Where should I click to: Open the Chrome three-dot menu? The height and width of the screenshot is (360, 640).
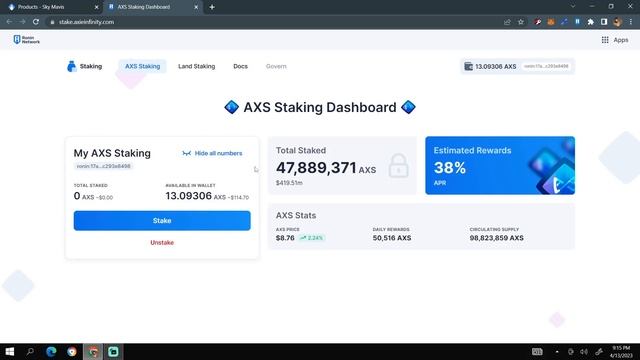631,22
